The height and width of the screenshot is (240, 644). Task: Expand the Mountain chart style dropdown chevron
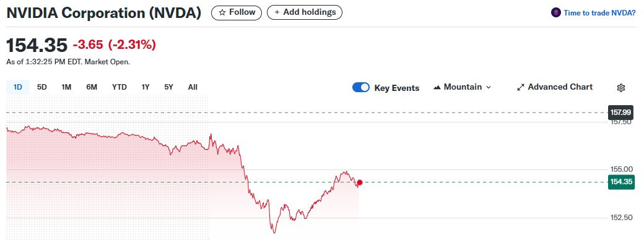pyautogui.click(x=489, y=87)
